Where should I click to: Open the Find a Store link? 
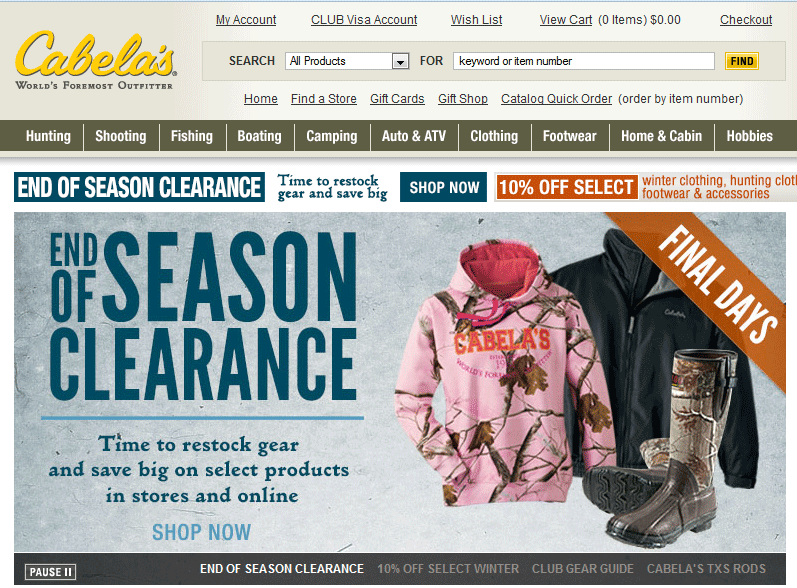324,99
